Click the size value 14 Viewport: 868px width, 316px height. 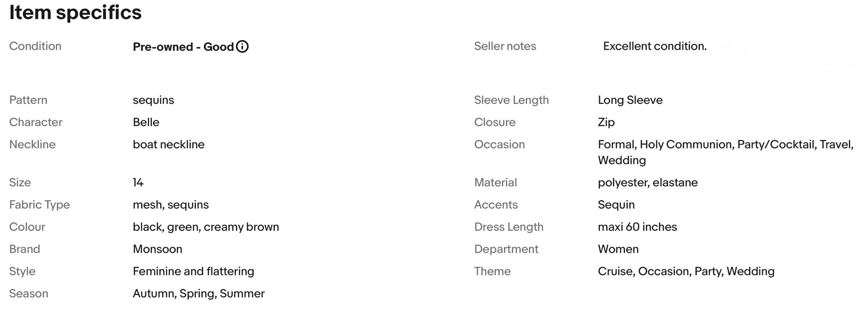pos(138,182)
